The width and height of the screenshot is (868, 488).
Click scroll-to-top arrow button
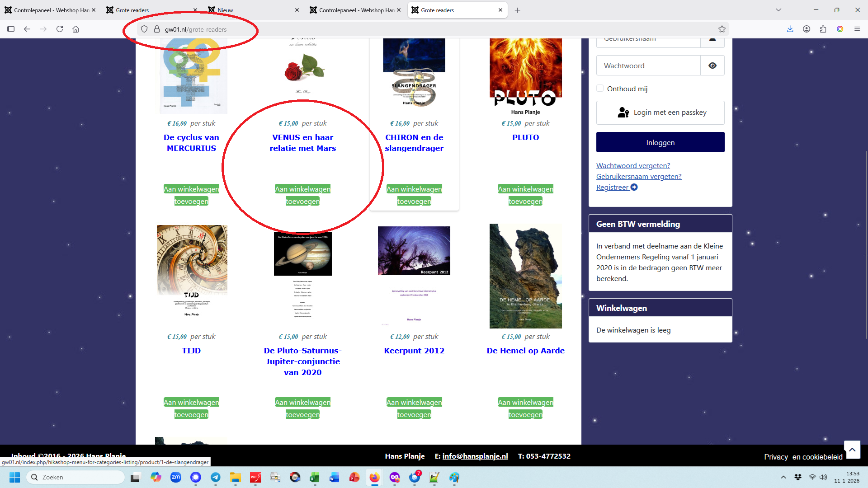(x=852, y=450)
